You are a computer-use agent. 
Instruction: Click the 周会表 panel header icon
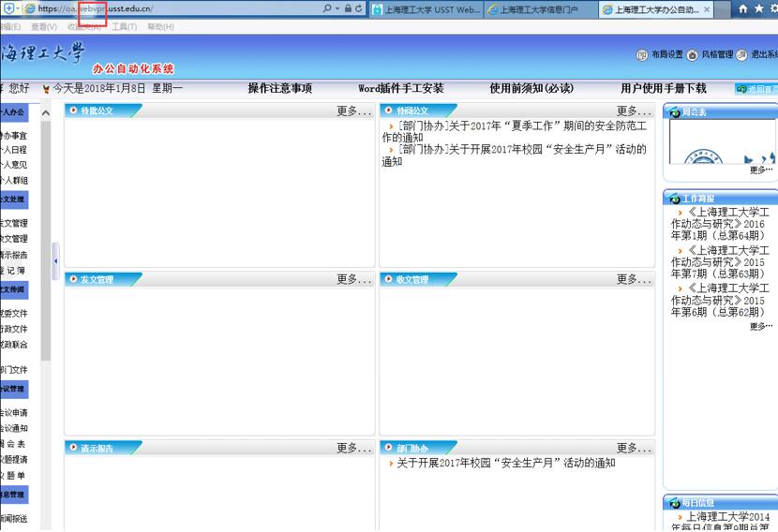coord(673,111)
